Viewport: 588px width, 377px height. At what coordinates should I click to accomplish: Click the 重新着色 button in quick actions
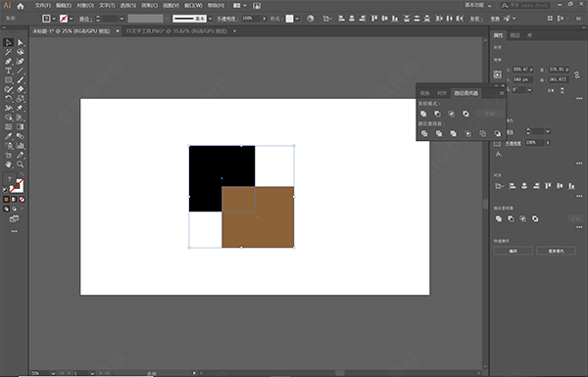point(556,251)
